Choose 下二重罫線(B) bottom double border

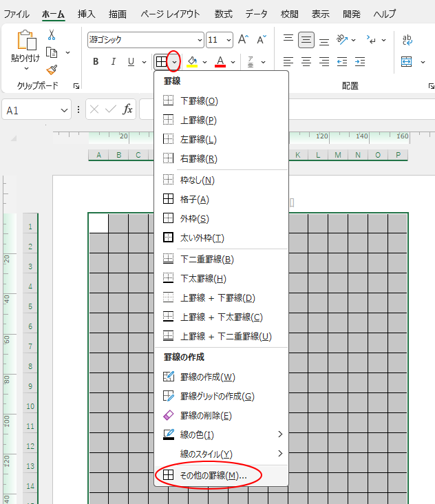coord(222,259)
